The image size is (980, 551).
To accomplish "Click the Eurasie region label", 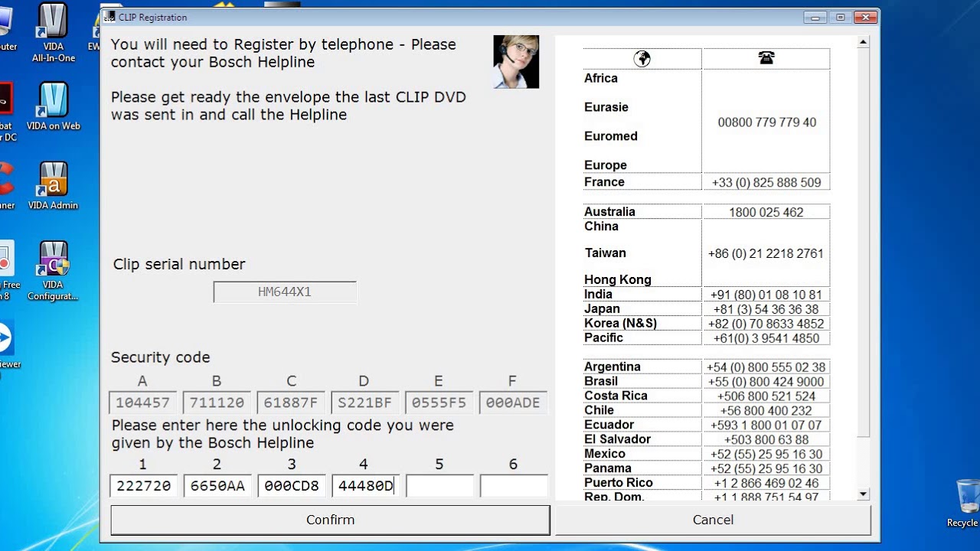I will point(606,107).
